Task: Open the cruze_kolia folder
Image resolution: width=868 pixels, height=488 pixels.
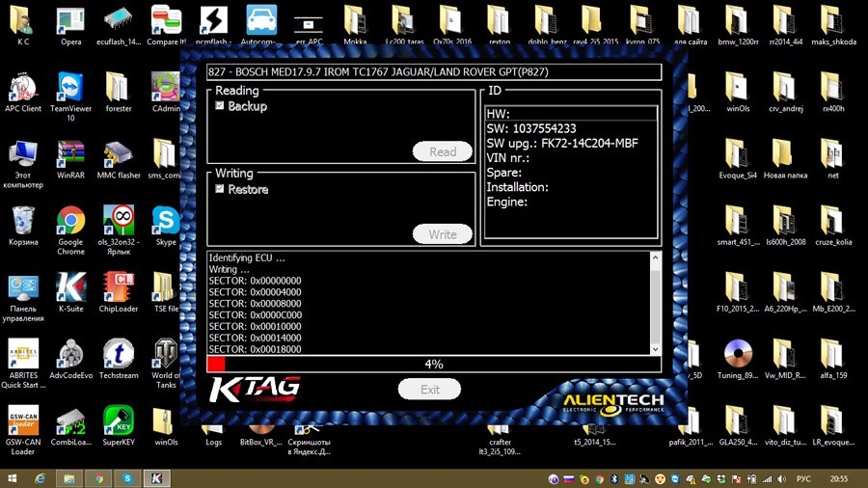Action: [x=833, y=226]
